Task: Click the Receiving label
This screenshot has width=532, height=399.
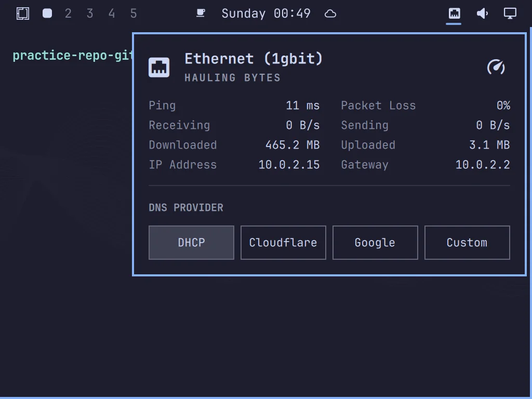Action: point(179,125)
